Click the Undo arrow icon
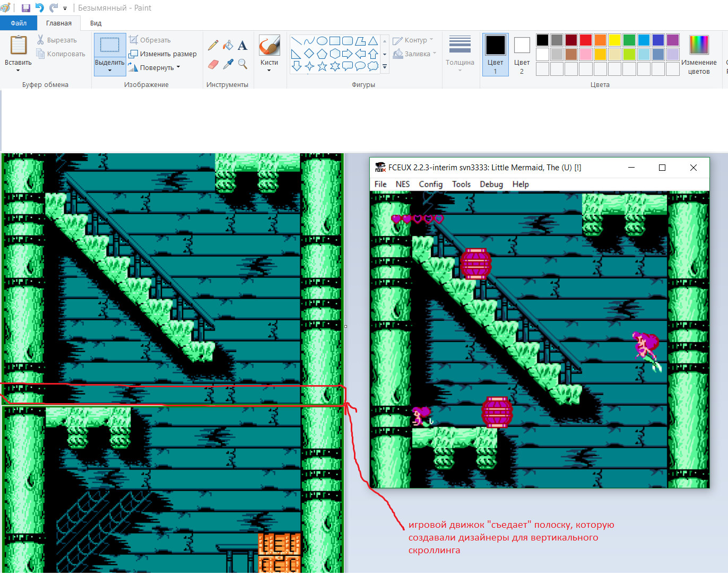 click(x=39, y=8)
